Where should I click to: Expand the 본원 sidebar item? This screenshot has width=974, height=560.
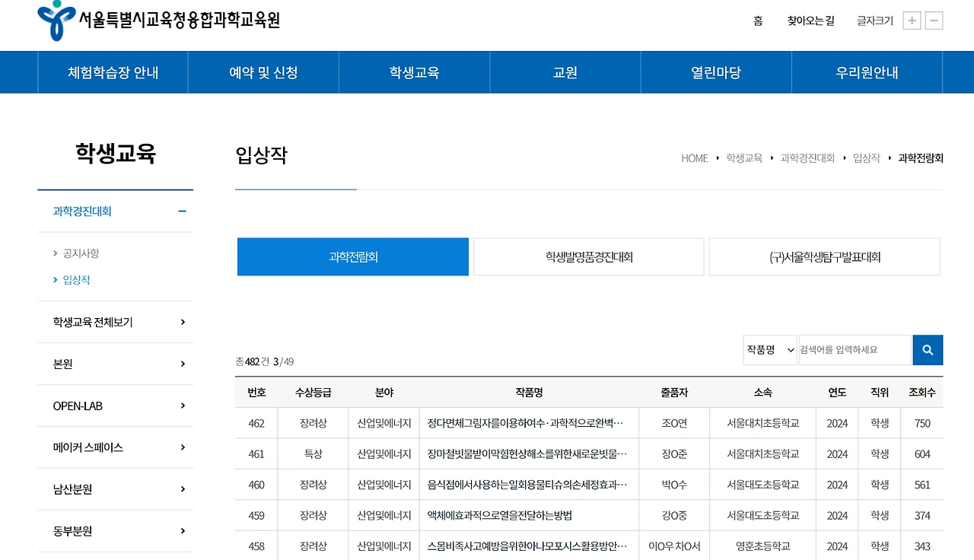(x=183, y=364)
